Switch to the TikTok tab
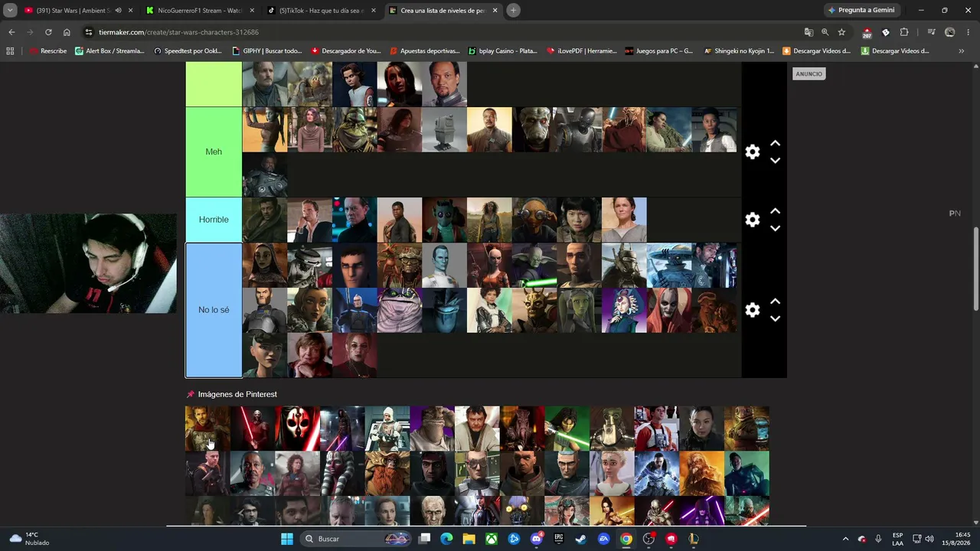 (x=320, y=11)
